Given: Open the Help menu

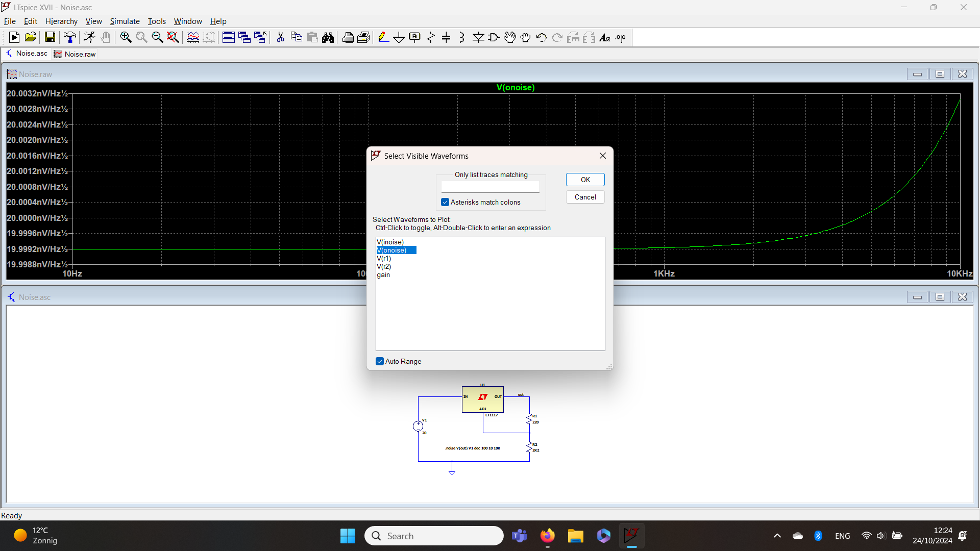Looking at the screenshot, I should click(x=218, y=21).
